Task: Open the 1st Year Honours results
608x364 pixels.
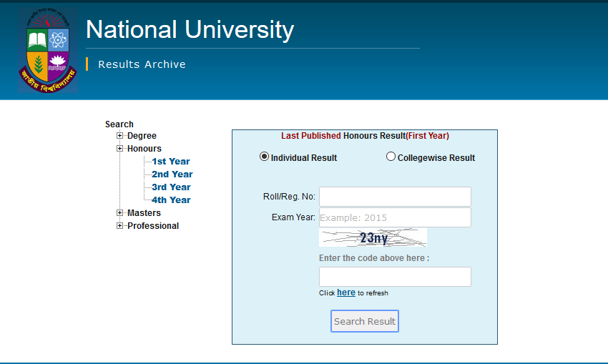Action: [170, 162]
